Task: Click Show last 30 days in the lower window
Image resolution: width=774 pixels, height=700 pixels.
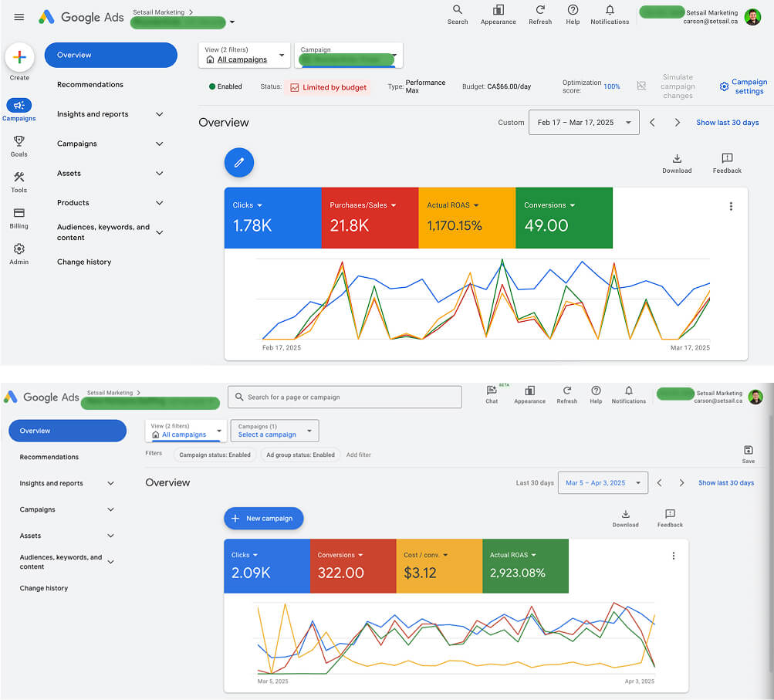Action: [726, 483]
